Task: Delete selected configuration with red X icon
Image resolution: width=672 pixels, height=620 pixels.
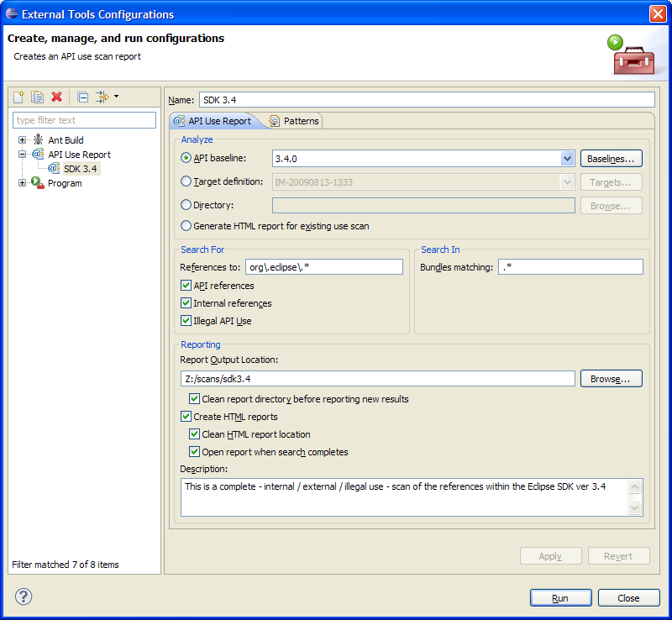Action: pyautogui.click(x=56, y=97)
